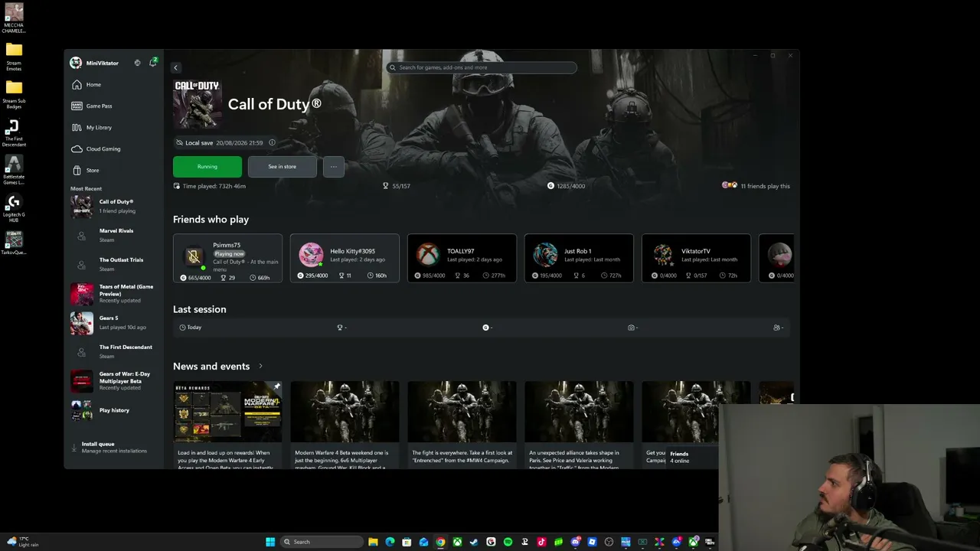Open the Modern Warfare 4 Beta weekend news card
The width and height of the screenshot is (980, 551).
tap(345, 423)
